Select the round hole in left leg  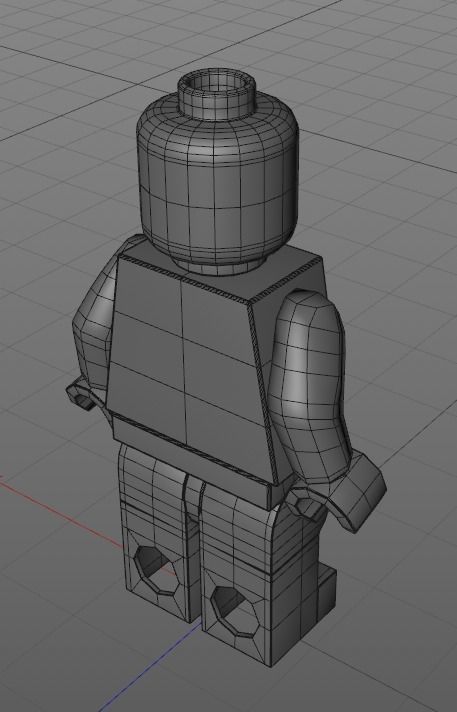155,570
